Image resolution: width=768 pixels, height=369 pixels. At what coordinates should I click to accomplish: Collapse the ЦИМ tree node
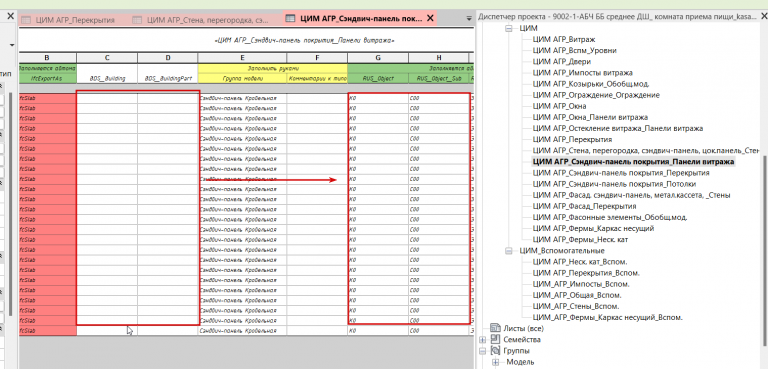(508, 29)
